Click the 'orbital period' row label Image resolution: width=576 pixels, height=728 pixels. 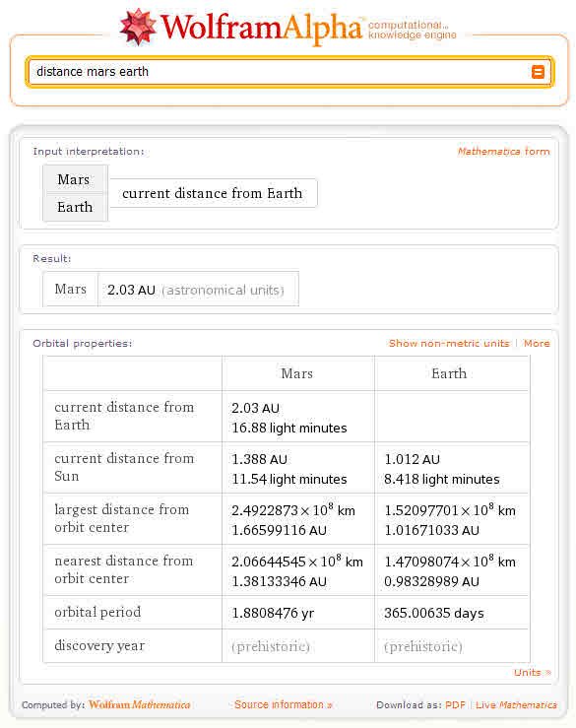[97, 613]
